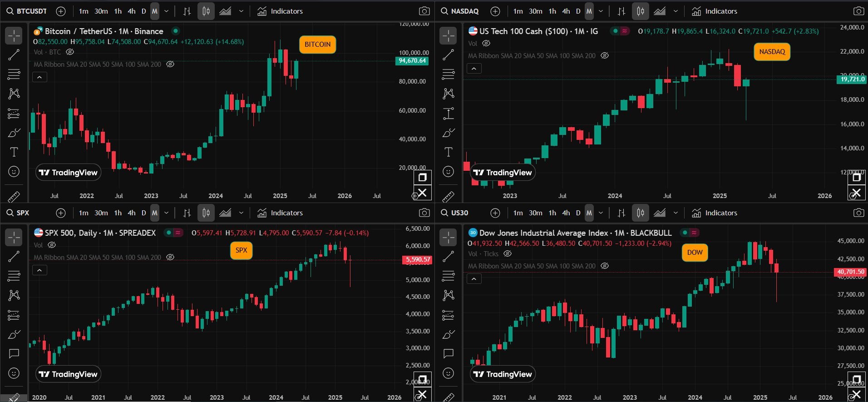868x402 pixels.
Task: Select Fibonacci tool in SPX chart toolbar
Action: (x=14, y=276)
